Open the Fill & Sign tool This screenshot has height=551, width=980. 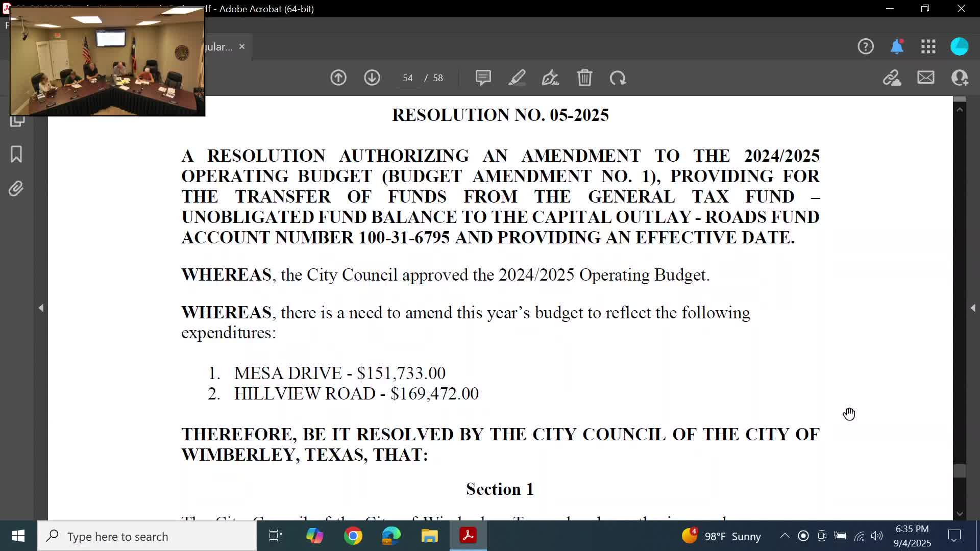pyautogui.click(x=550, y=78)
